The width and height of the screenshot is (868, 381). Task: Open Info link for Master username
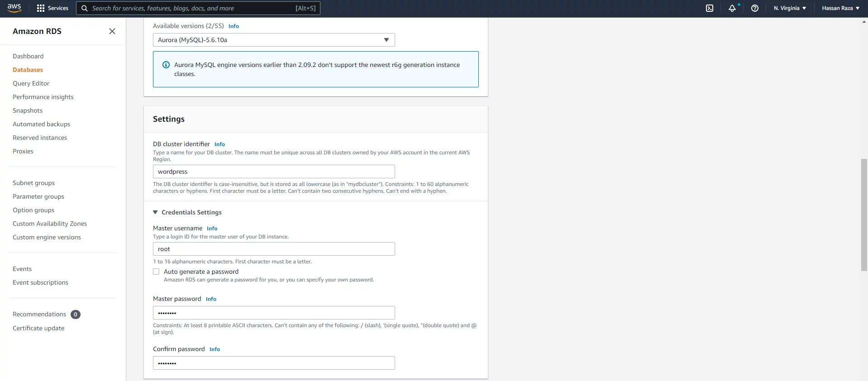coord(212,229)
